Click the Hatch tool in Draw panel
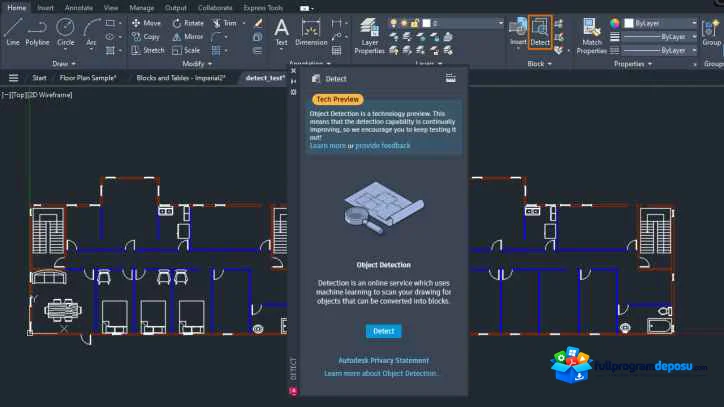Viewport: 724px width, 407px height. [x=110, y=50]
